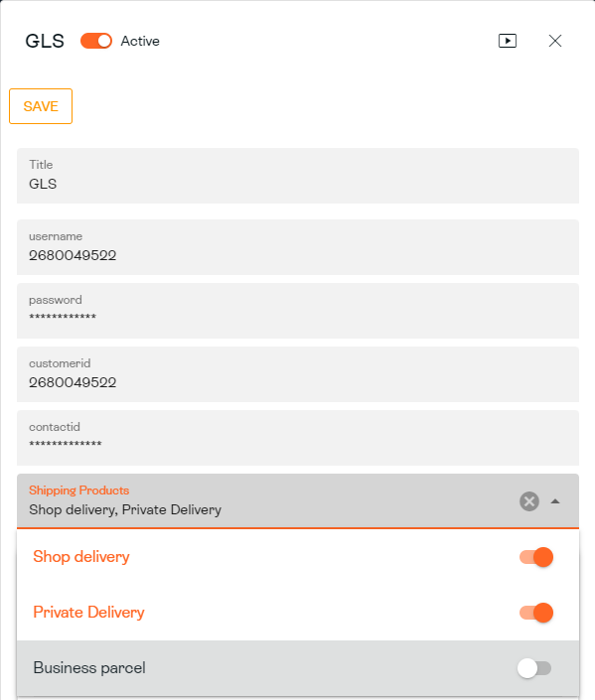Choose the Private Delivery option label
This screenshot has width=595, height=700.
point(88,613)
